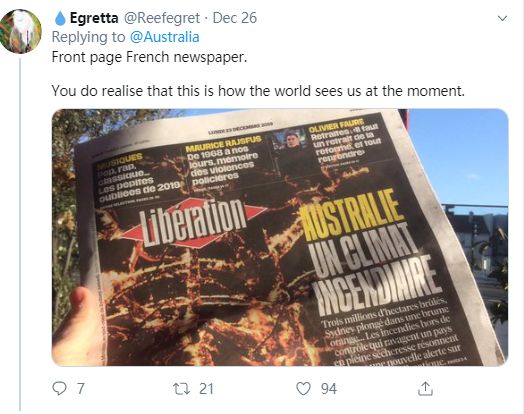Click the 'how the world sees us' sentence

click(258, 91)
